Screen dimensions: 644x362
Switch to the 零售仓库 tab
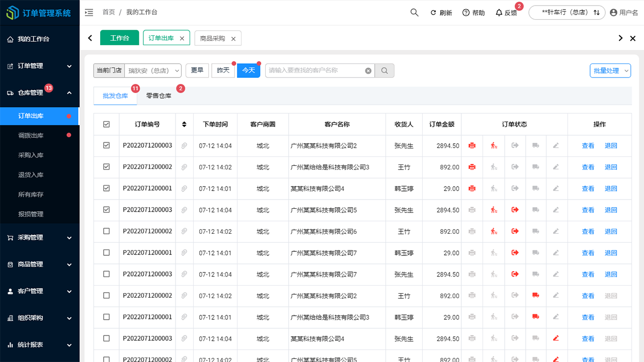(157, 95)
